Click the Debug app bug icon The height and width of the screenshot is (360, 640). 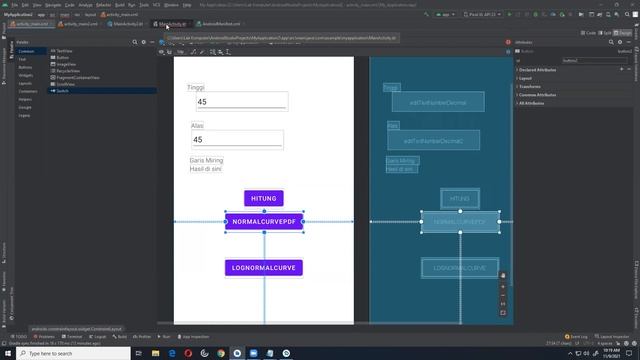[x=536, y=14]
